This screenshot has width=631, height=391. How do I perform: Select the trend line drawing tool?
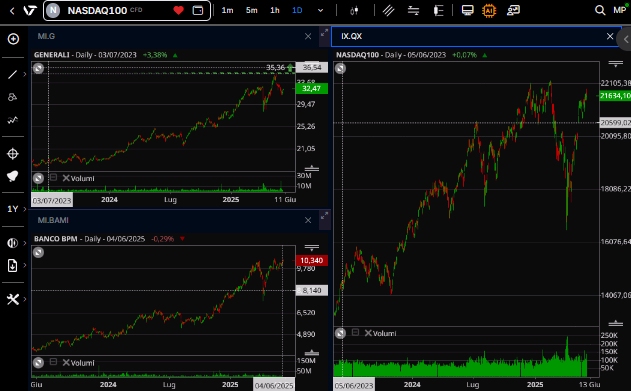12,74
